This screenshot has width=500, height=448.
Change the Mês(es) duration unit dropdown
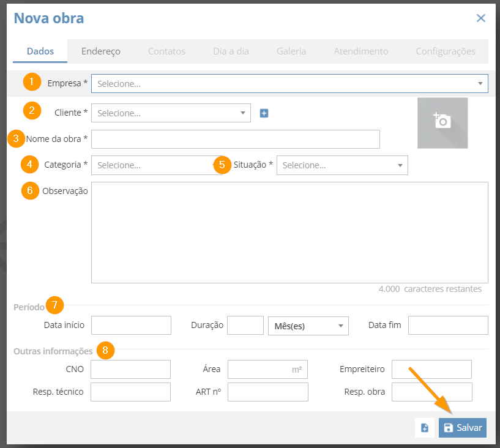(x=308, y=326)
